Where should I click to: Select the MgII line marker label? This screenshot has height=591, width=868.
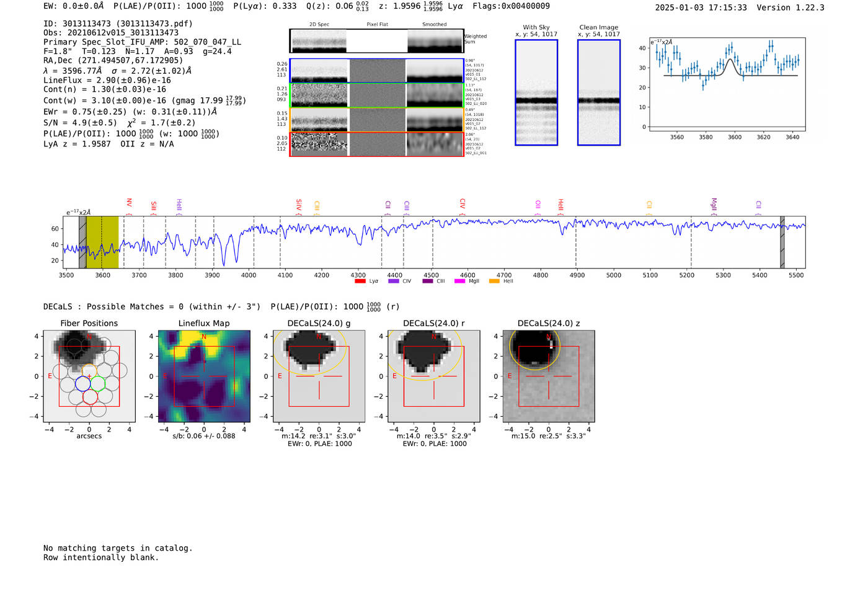714,205
